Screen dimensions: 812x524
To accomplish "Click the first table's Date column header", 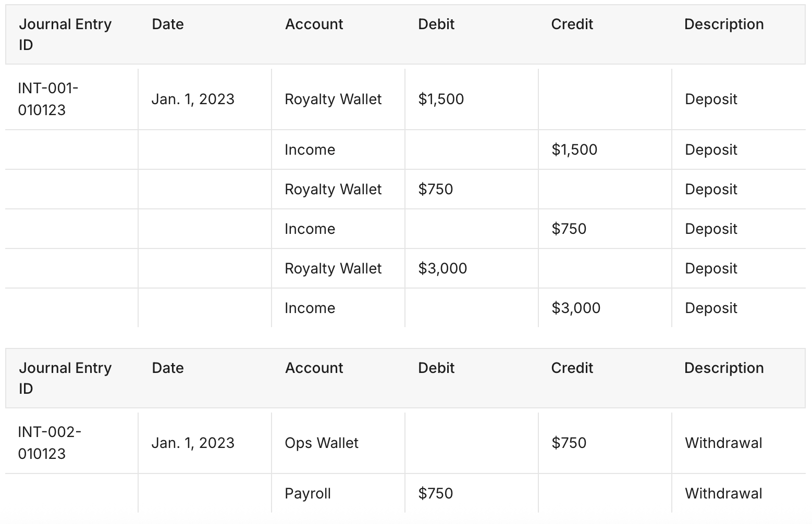I will coord(168,24).
